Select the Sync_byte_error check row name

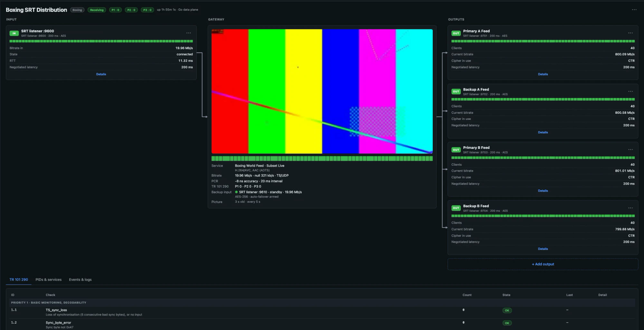pos(58,323)
